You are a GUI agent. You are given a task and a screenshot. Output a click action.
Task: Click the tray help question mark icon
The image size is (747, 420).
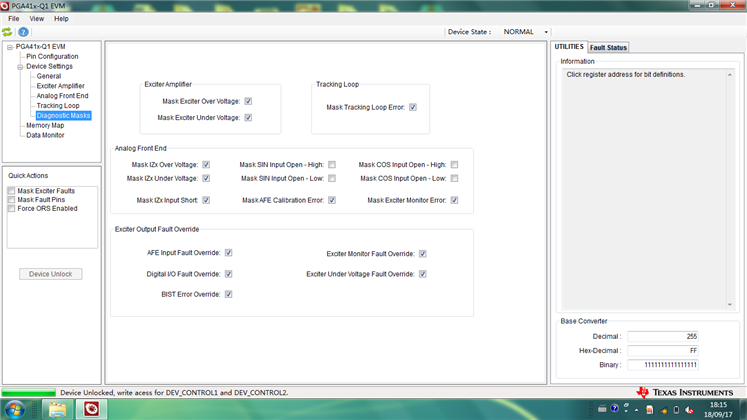(615, 409)
